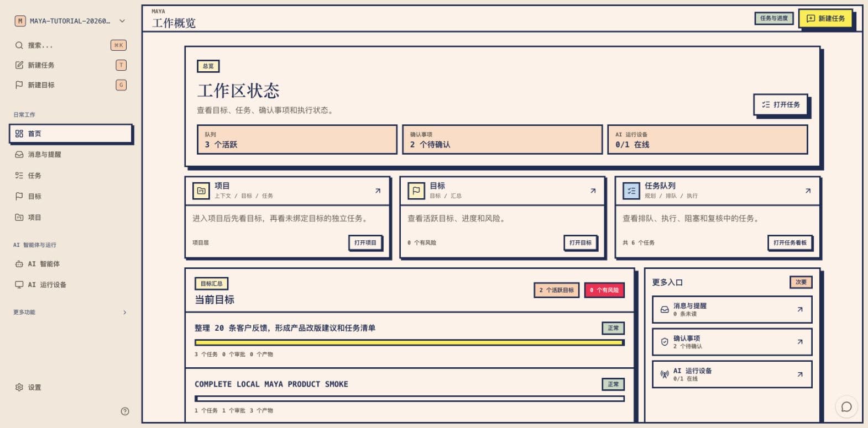
Task: Click the 总览 tag label
Action: click(208, 66)
